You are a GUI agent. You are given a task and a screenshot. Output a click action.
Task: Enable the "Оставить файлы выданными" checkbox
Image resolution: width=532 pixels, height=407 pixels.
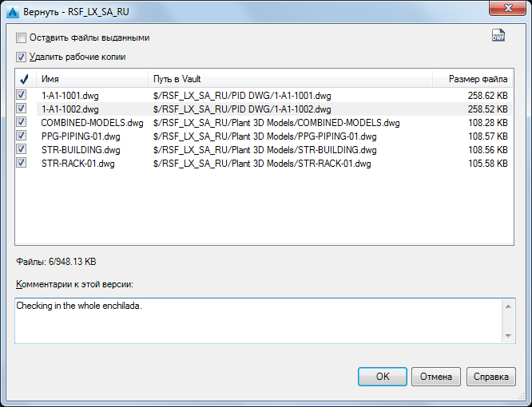click(x=21, y=38)
